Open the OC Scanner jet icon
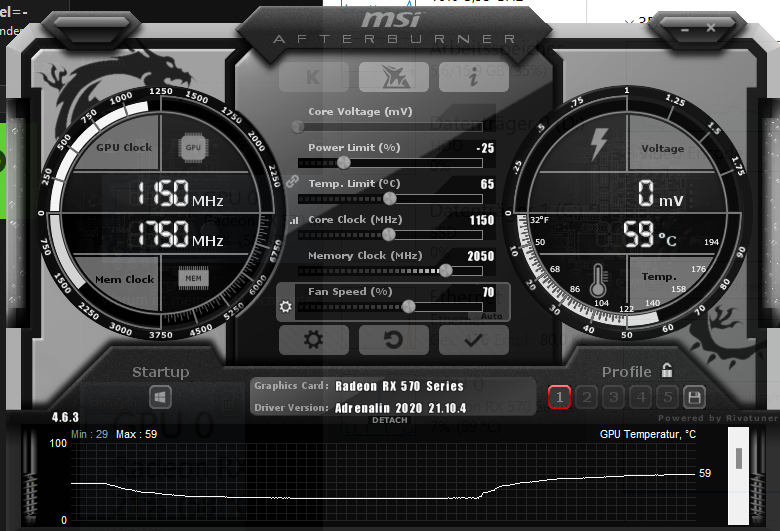 393,77
